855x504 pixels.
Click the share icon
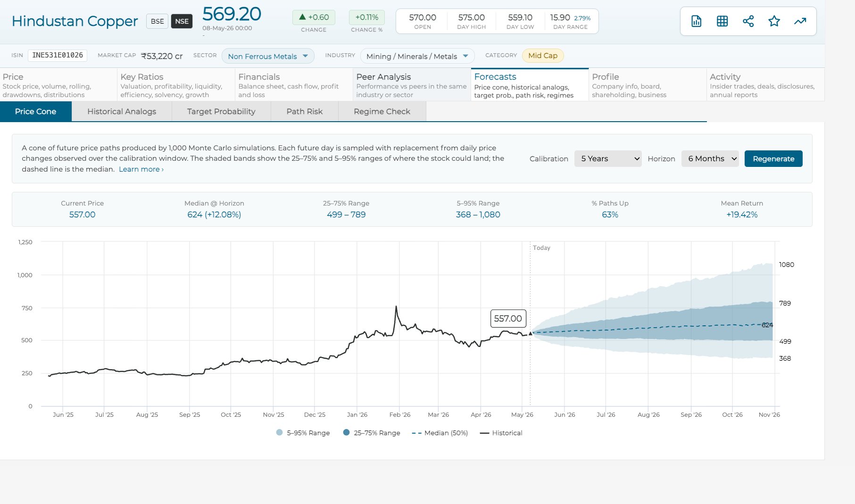point(748,21)
